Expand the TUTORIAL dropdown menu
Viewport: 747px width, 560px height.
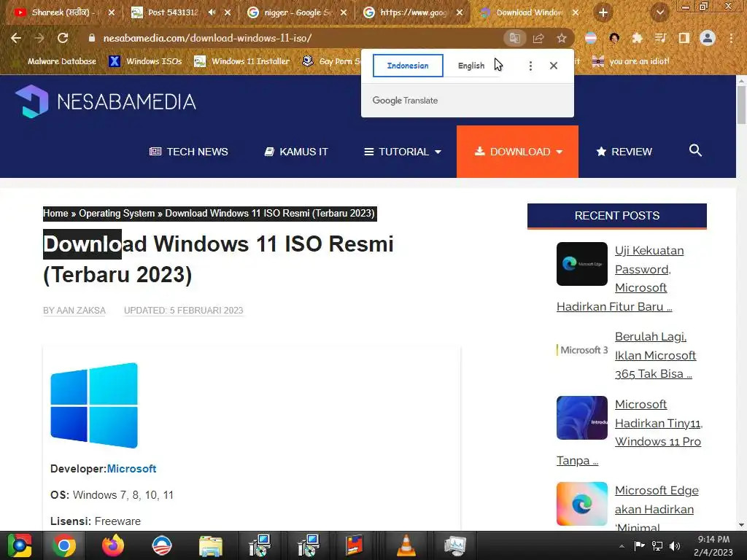point(403,152)
